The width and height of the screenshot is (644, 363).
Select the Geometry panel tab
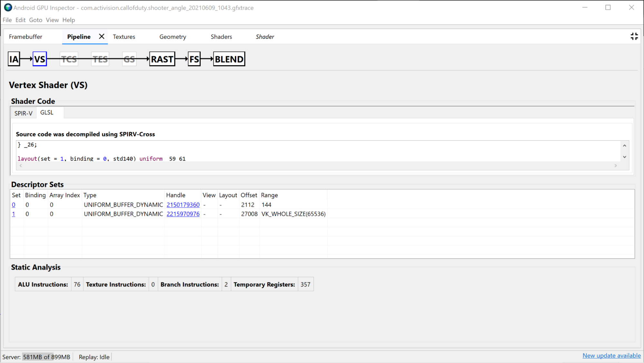click(172, 37)
